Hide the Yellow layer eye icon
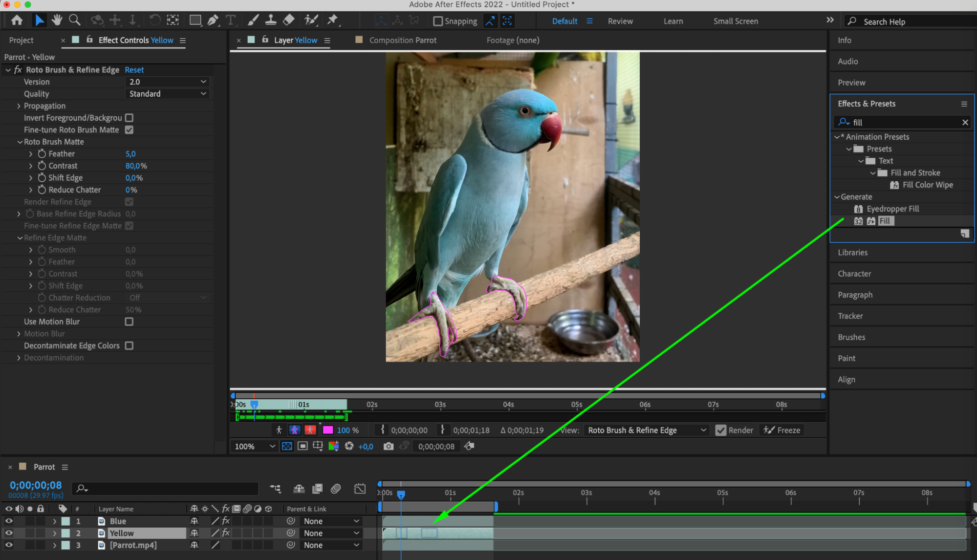 click(9, 533)
